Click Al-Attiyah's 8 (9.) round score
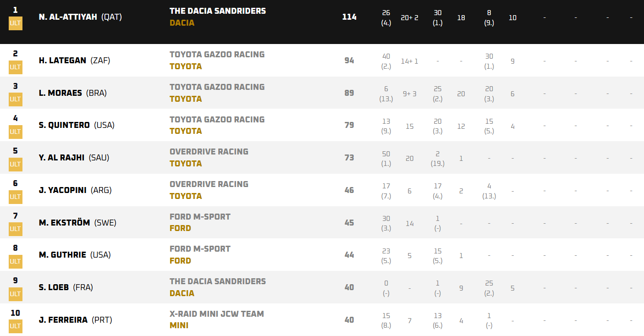 point(489,18)
